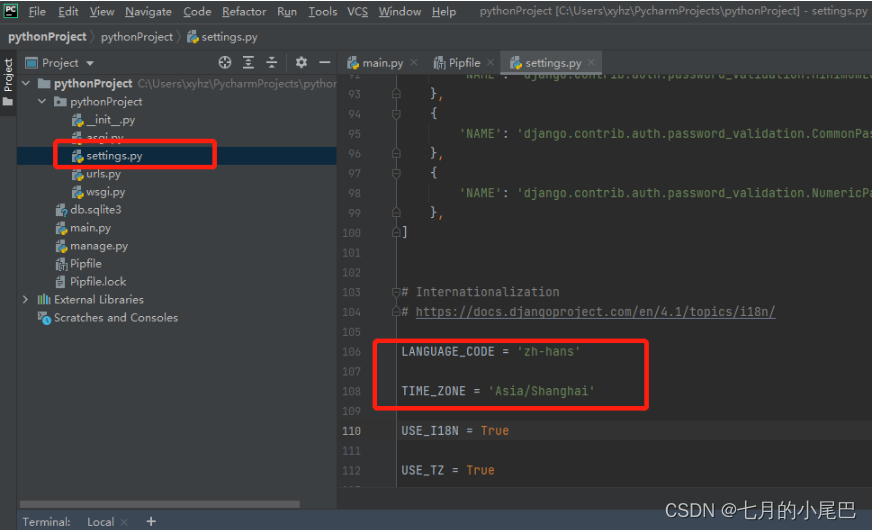Toggle code fold marker on line 94

tap(396, 114)
